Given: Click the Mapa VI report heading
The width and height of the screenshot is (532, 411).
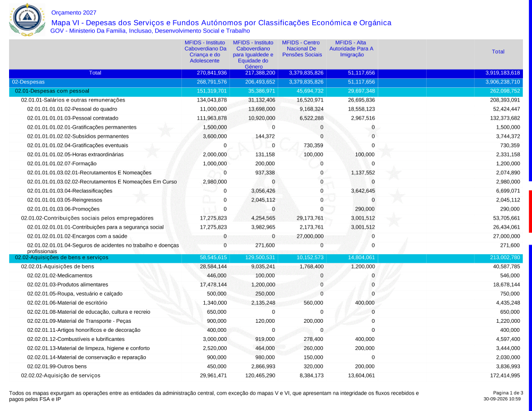Looking at the screenshot, I should (221, 23).
